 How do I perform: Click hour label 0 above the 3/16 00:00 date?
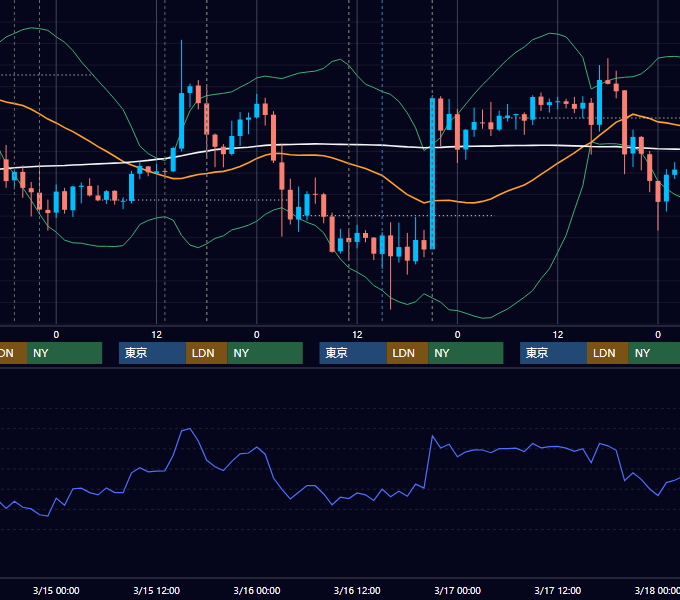click(x=257, y=335)
